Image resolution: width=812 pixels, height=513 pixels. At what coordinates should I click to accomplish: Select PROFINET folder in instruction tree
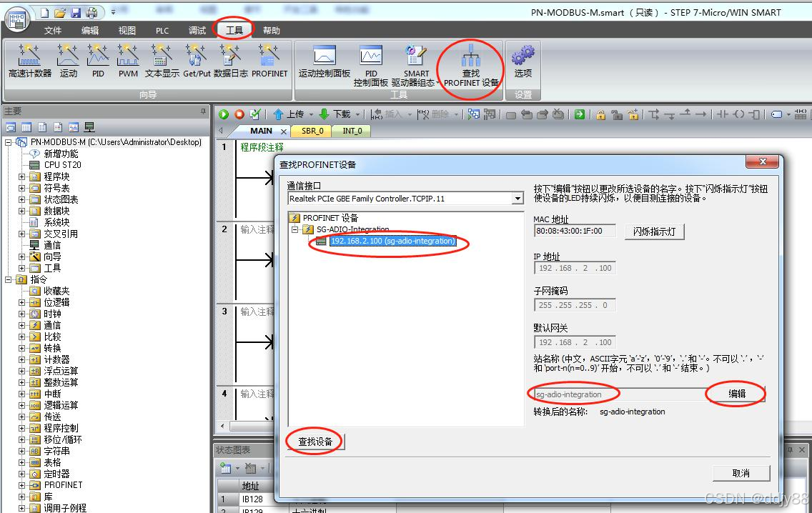point(63,485)
